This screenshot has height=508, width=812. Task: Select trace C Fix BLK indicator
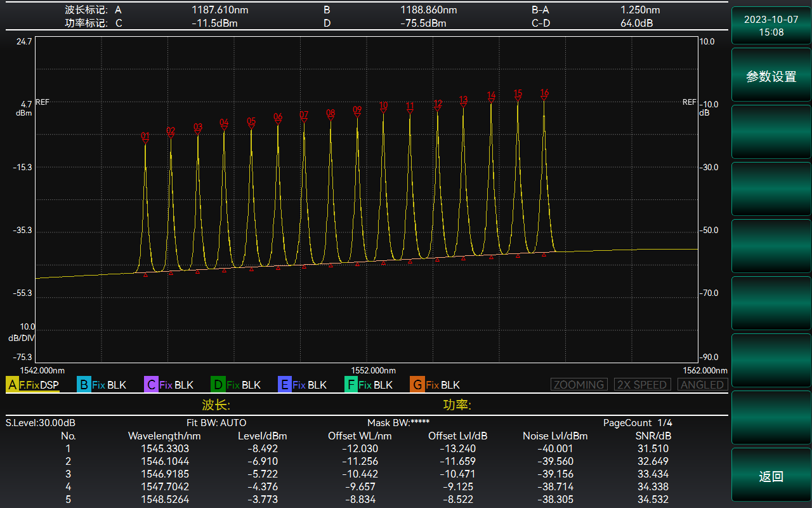point(169,385)
